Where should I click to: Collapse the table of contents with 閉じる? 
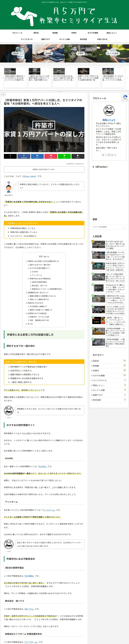(x=47, y=257)
